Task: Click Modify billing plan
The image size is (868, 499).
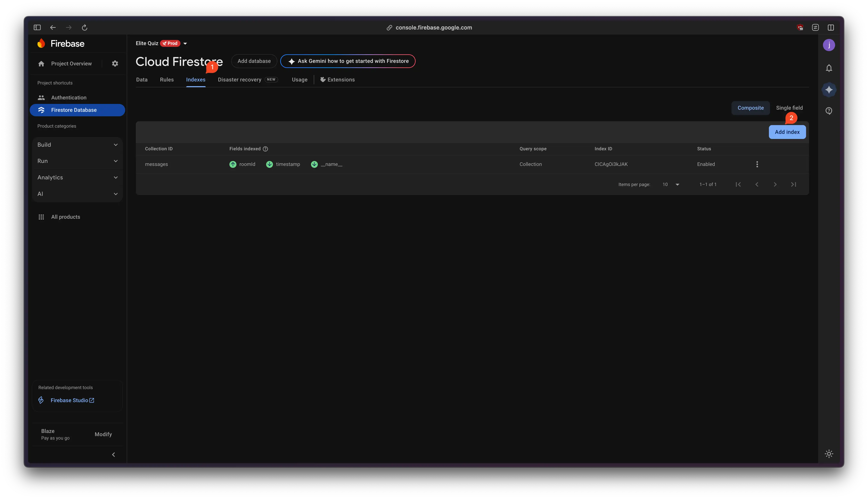Action: point(103,434)
